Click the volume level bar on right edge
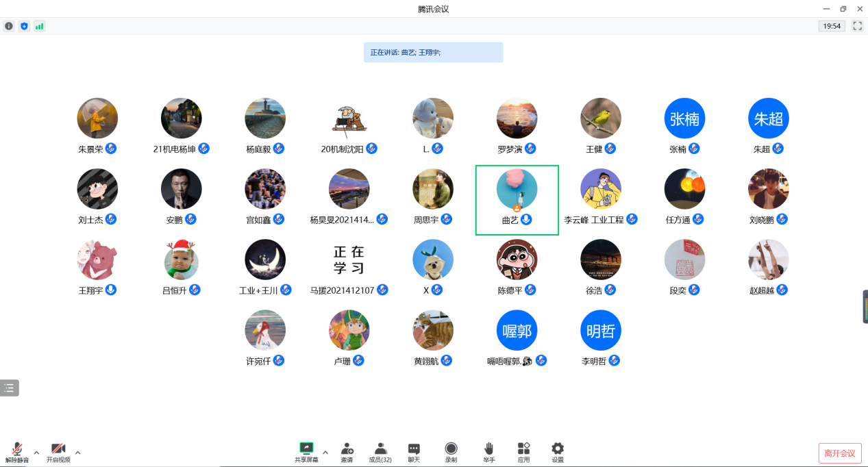Image resolution: width=868 pixels, height=467 pixels. 865,306
